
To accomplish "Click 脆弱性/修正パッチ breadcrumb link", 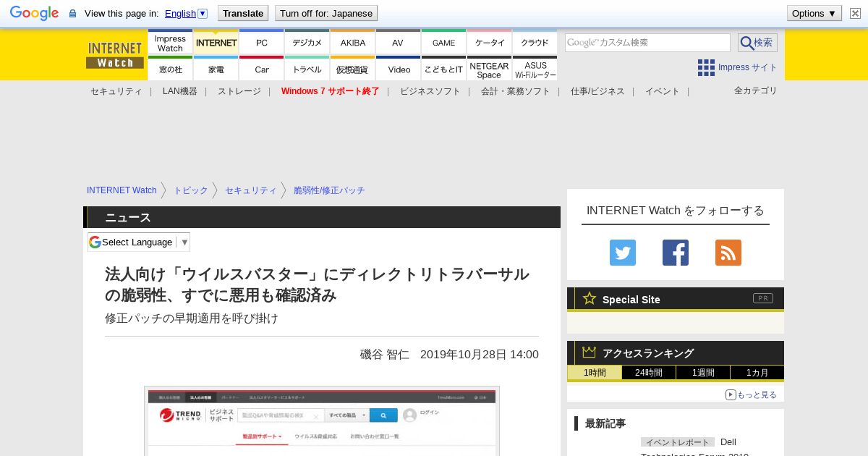I will point(329,190).
